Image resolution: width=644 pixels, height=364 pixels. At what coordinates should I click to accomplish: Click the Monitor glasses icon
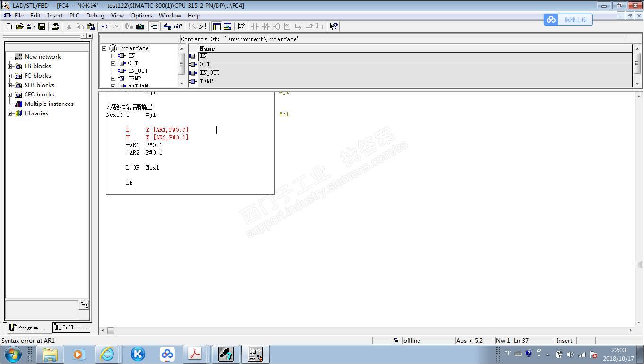pos(178,26)
